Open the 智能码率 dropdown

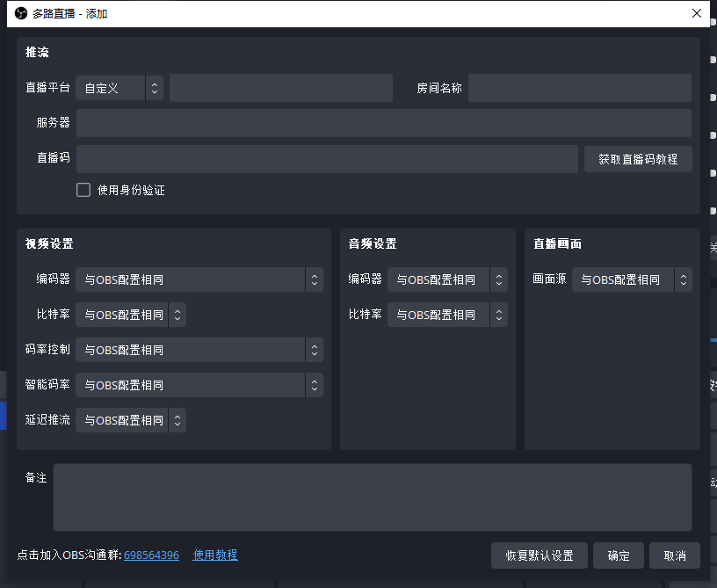point(199,385)
